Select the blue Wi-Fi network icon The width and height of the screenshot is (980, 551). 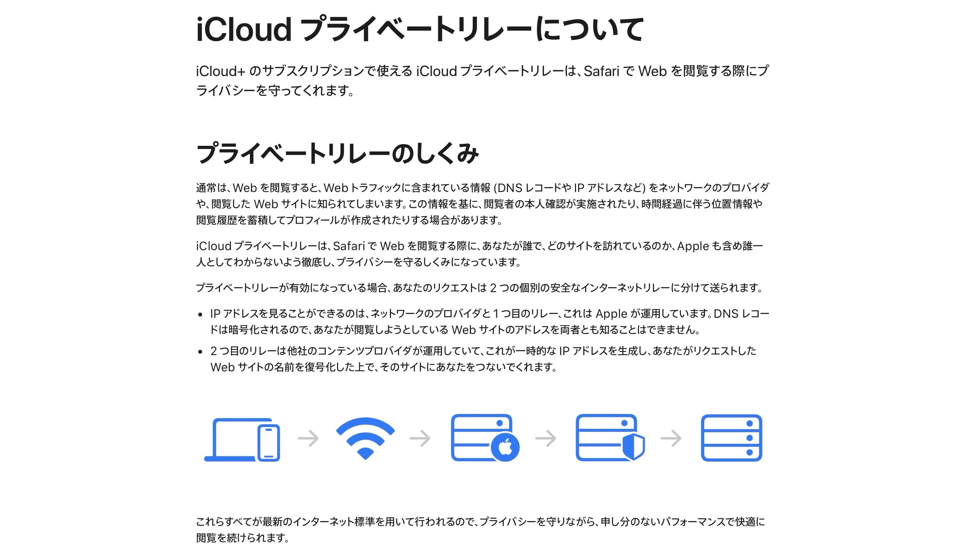point(366,439)
